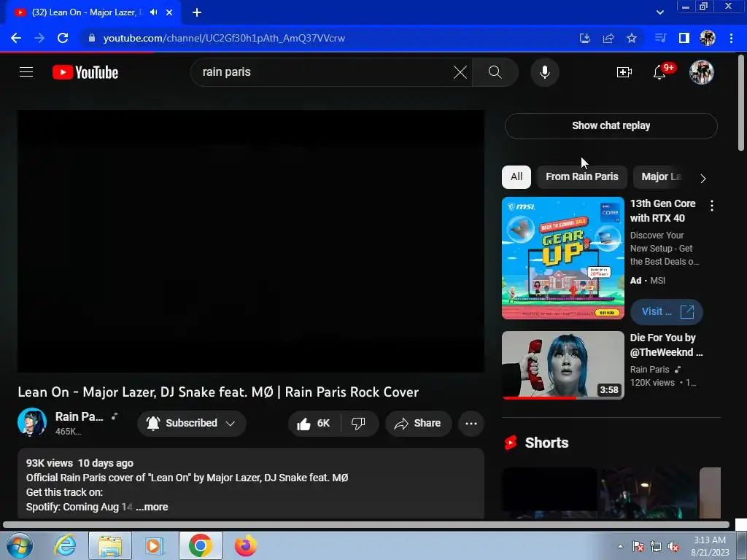Select From Rain Paris filter chip
The image size is (747, 560).
581,176
